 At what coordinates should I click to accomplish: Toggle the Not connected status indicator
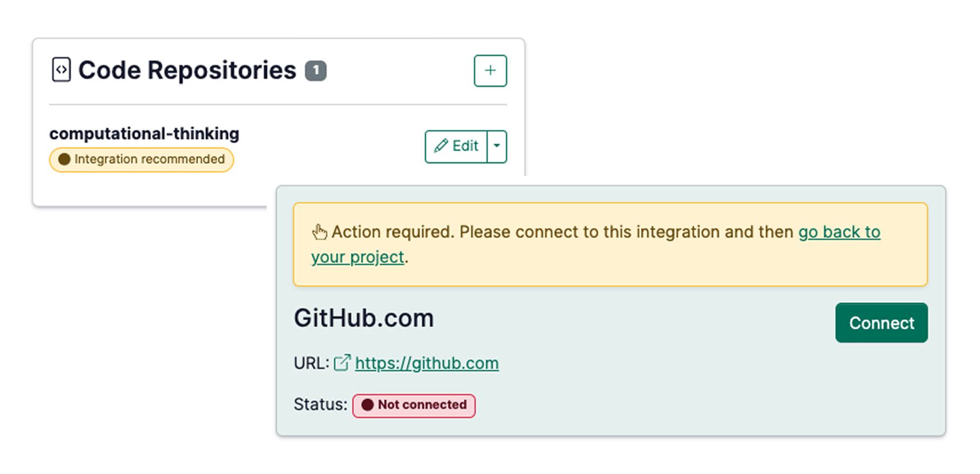click(413, 405)
